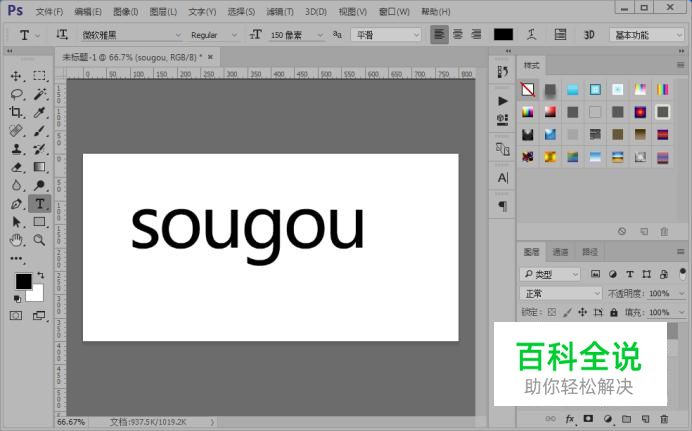Center align text
The height and width of the screenshot is (431, 692).
(x=458, y=34)
